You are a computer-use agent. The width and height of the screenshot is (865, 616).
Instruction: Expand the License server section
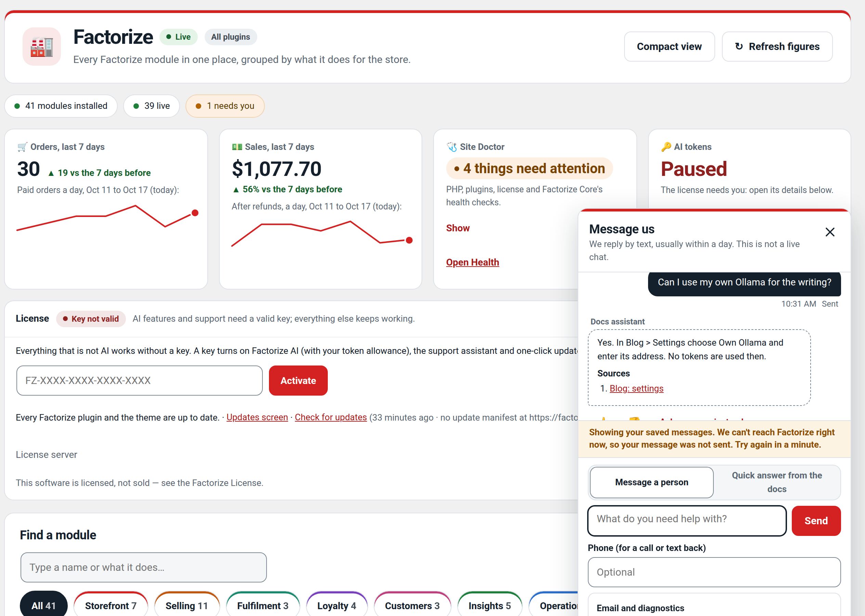pos(47,454)
